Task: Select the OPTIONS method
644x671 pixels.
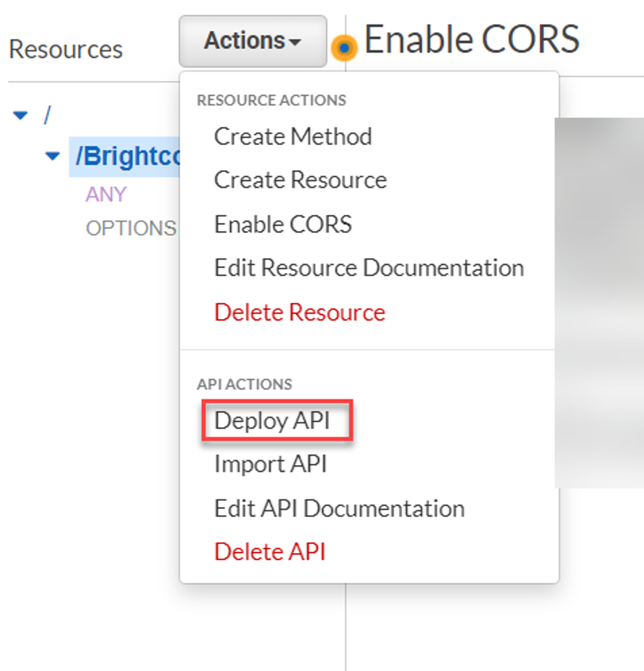Action: click(131, 228)
